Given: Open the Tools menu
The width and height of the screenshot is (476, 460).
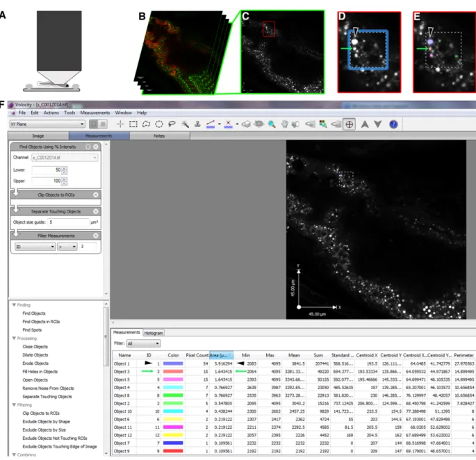Looking at the screenshot, I should [69, 113].
